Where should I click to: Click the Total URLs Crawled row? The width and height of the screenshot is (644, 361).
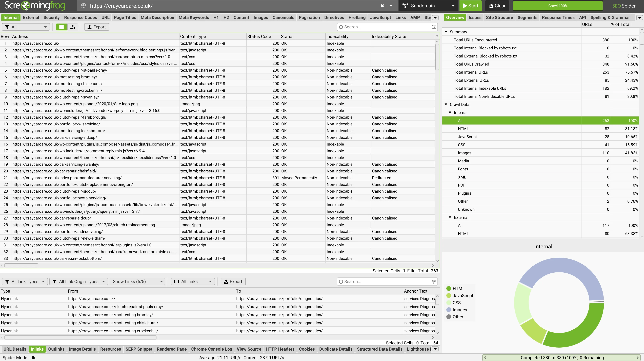click(x=540, y=64)
